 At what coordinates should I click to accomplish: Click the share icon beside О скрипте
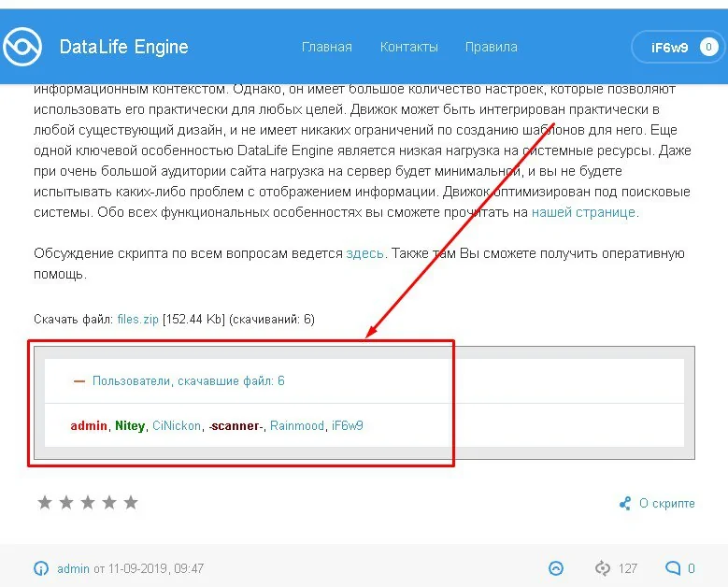click(625, 504)
